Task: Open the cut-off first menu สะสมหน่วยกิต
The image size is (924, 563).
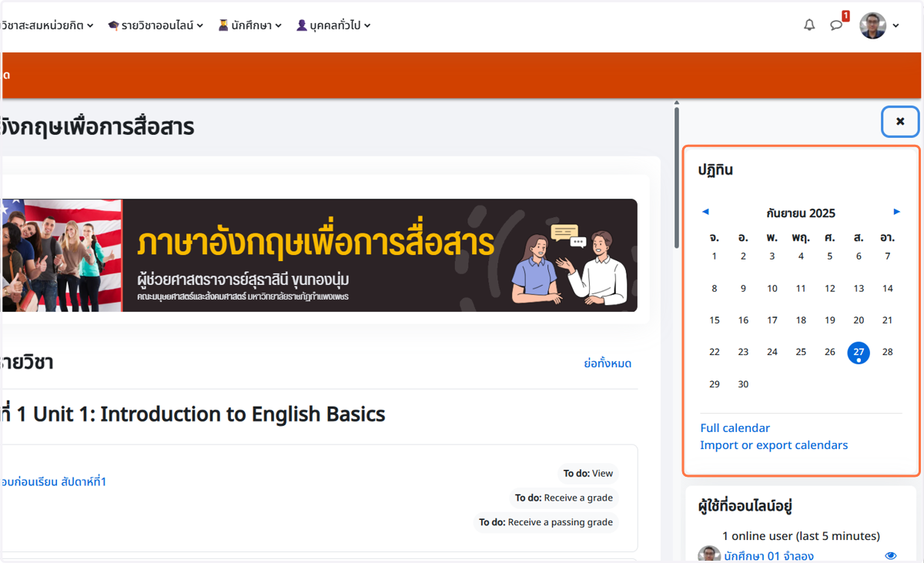Action: click(48, 25)
